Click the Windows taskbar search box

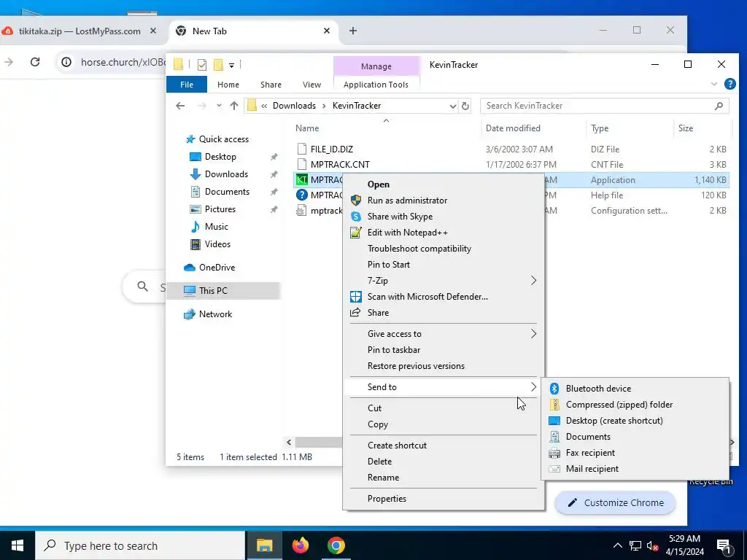tap(140, 545)
